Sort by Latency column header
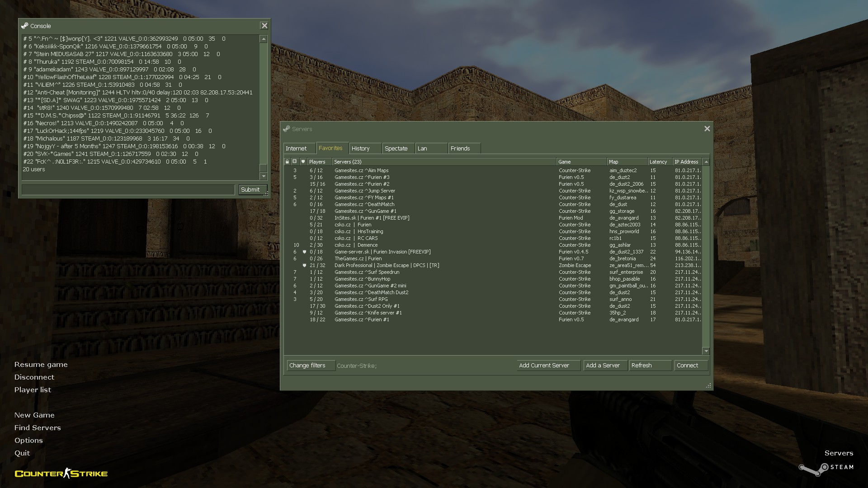The image size is (868, 488). (660, 162)
